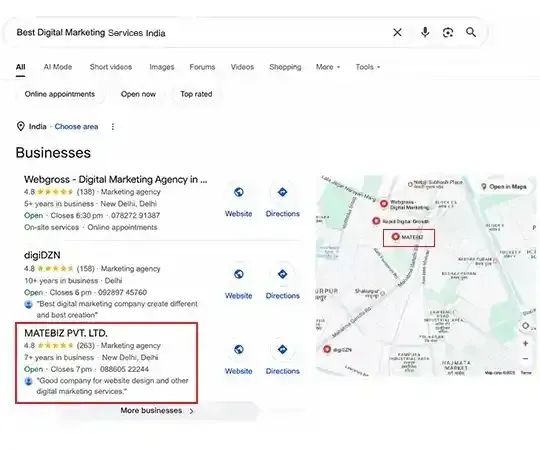Screen dimensions: 540x450
Task: Click the Rapid Digital Growth map pin
Action: pos(376,221)
